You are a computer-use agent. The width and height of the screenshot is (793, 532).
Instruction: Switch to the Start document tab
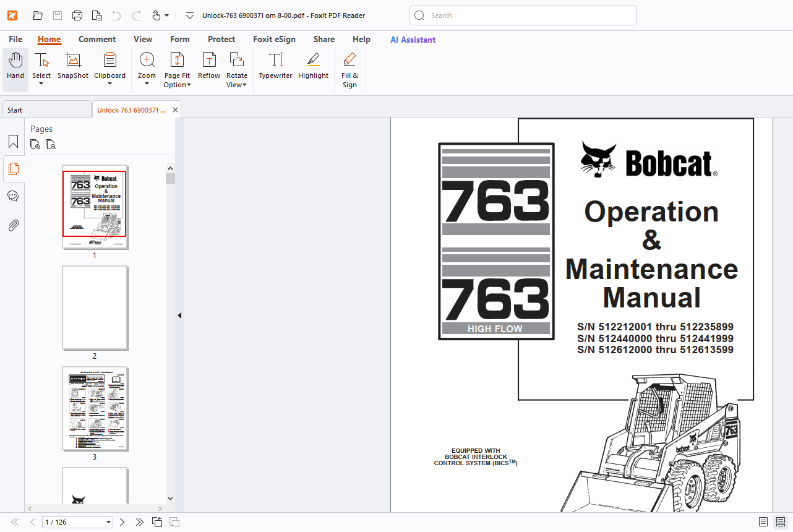46,109
